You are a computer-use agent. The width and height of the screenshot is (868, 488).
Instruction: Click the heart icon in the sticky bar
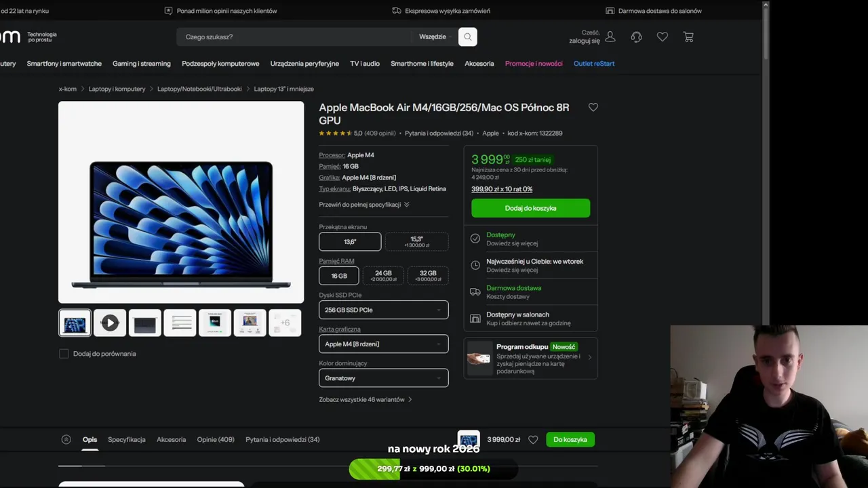(533, 439)
